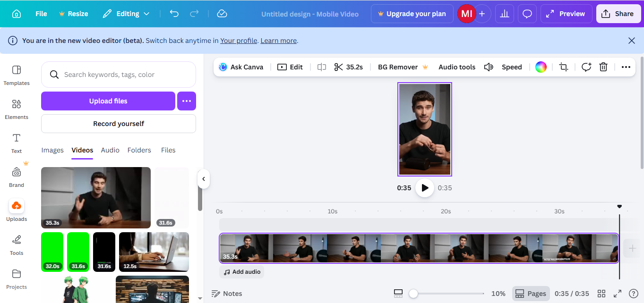The height and width of the screenshot is (303, 644).
Task: Open the volume speaker control
Action: (489, 67)
